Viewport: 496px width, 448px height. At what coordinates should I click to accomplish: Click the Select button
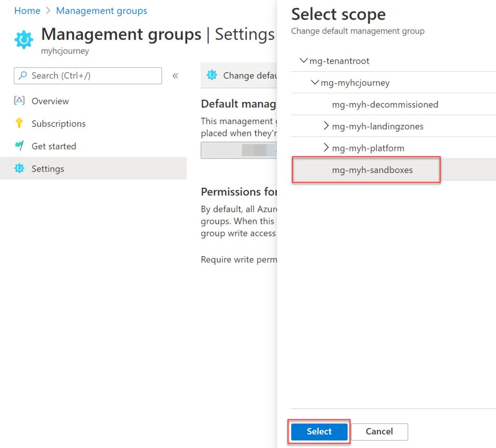point(318,432)
